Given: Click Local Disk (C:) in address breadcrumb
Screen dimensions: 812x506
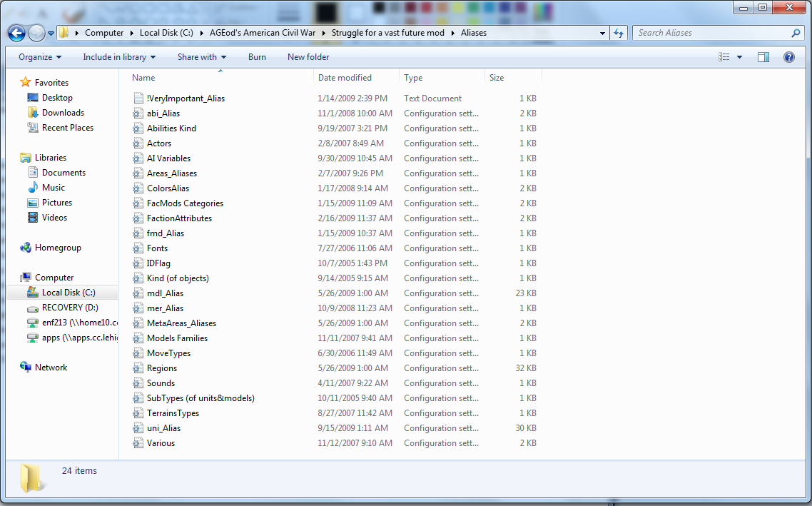Looking at the screenshot, I should click(167, 33).
